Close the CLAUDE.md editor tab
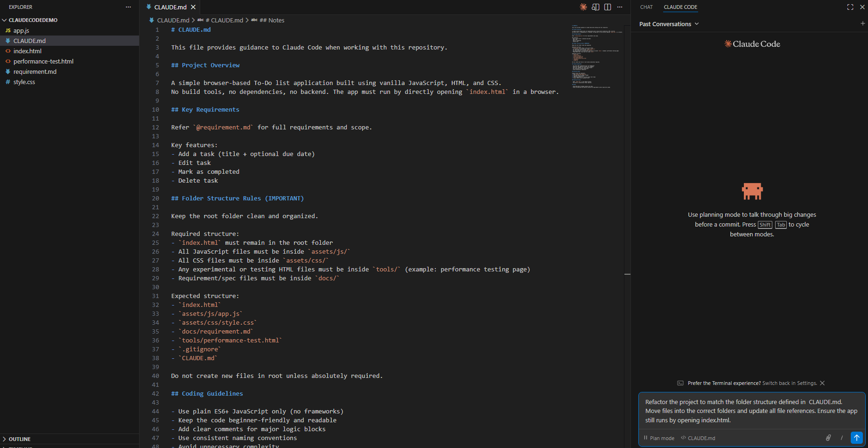Viewport: 868px width, 448px height. click(193, 7)
